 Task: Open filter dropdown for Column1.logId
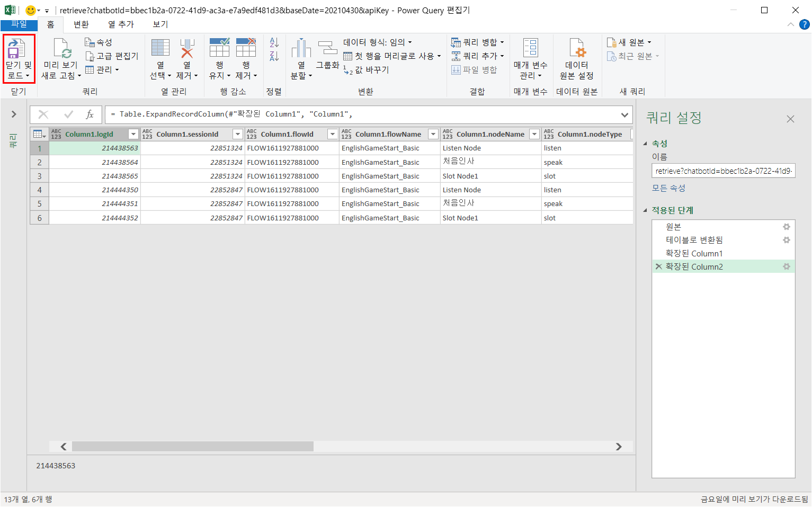pos(133,135)
